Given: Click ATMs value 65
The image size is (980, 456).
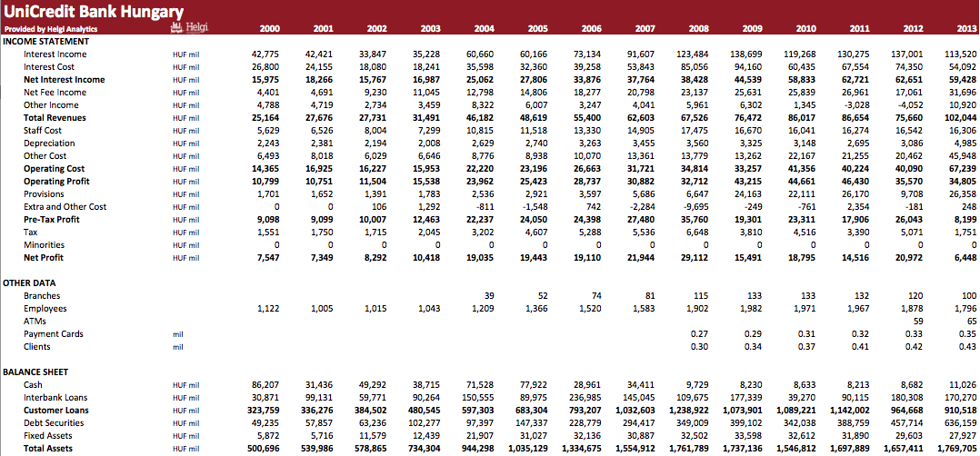Looking at the screenshot, I should (x=971, y=321).
